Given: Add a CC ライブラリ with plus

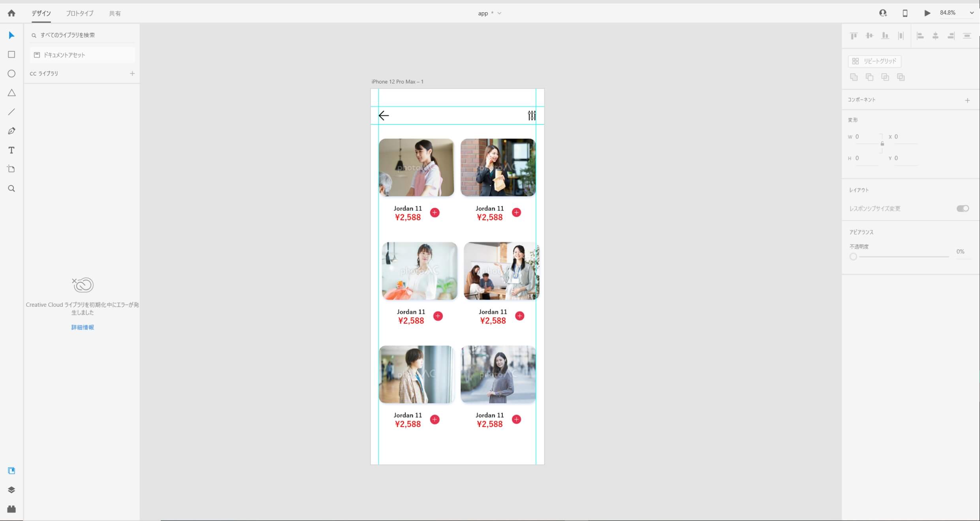Looking at the screenshot, I should (x=132, y=74).
